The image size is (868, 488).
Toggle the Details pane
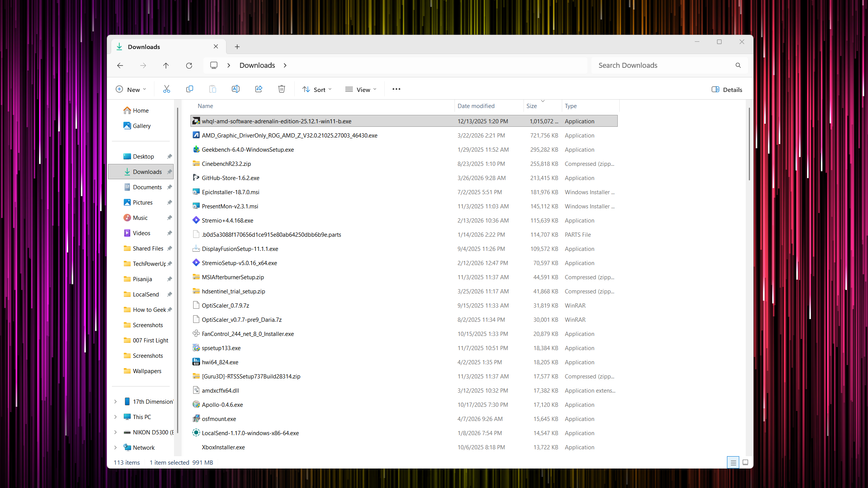(x=727, y=90)
